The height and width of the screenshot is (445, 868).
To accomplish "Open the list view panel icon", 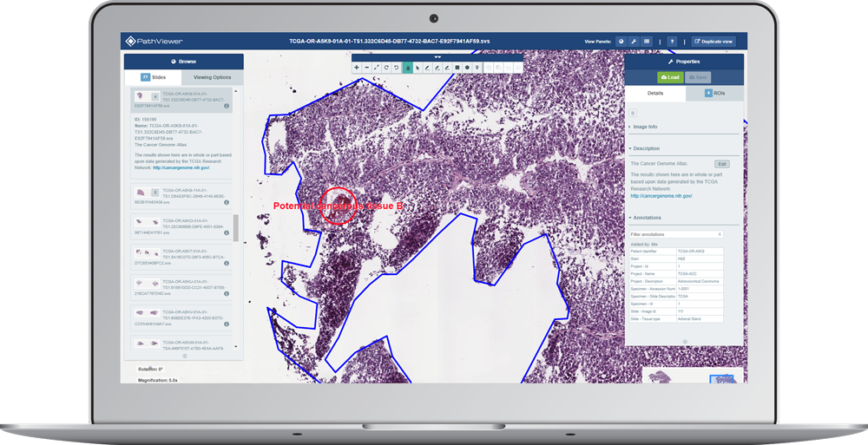I will point(647,41).
